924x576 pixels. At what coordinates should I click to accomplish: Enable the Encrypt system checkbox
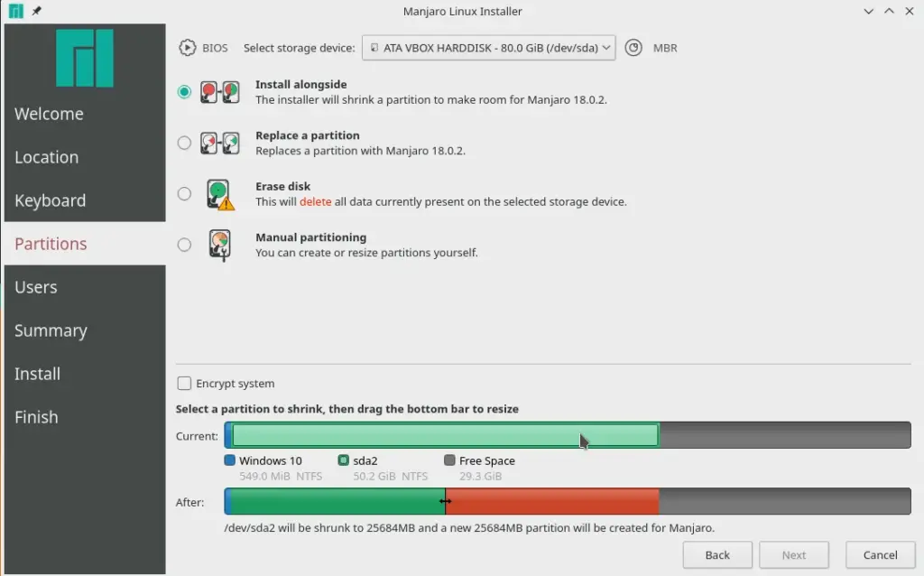[x=184, y=383]
